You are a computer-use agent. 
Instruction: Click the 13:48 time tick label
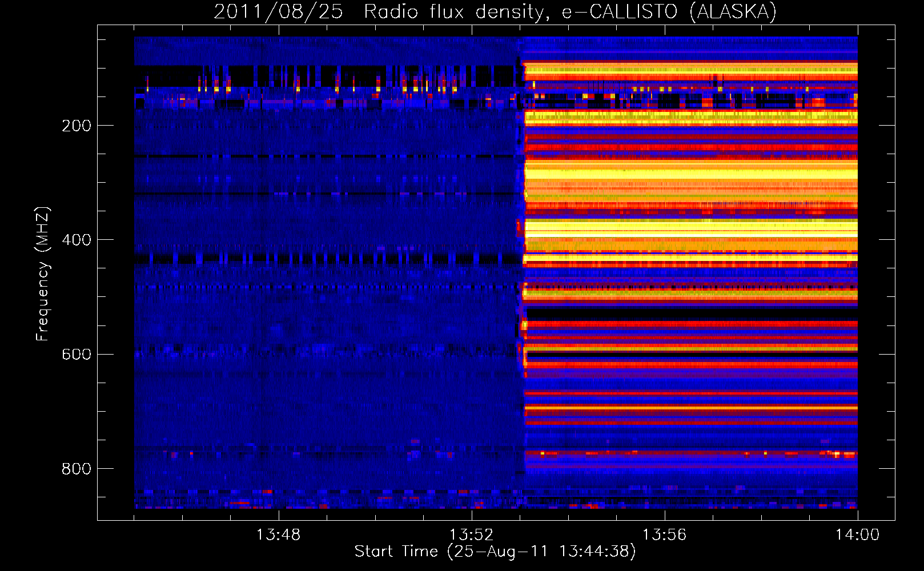[278, 534]
